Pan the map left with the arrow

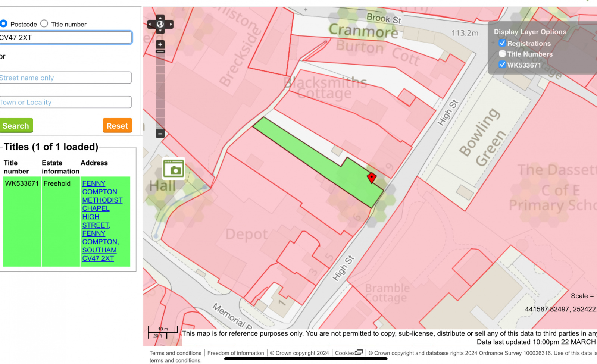click(150, 24)
